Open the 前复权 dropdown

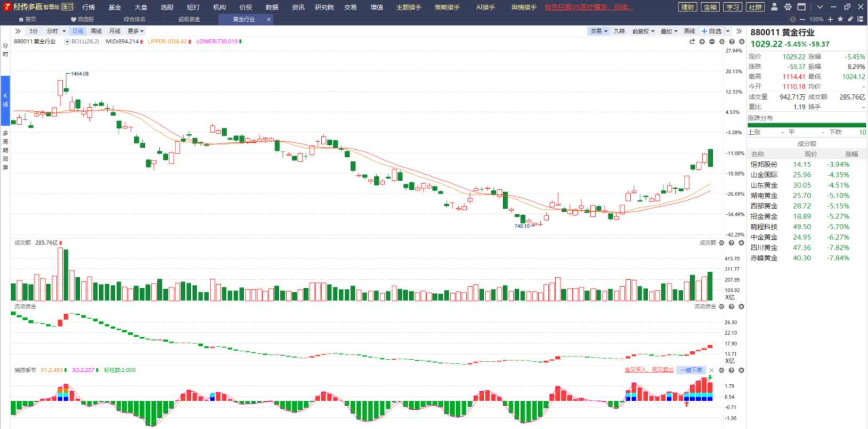click(643, 31)
